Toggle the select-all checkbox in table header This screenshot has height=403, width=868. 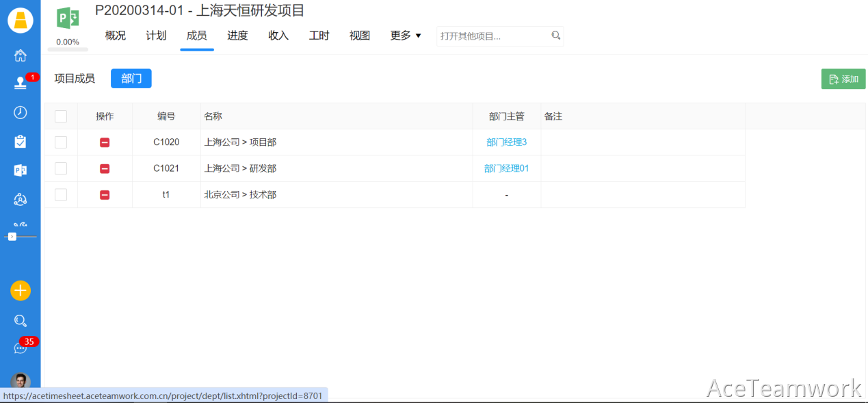coord(61,116)
